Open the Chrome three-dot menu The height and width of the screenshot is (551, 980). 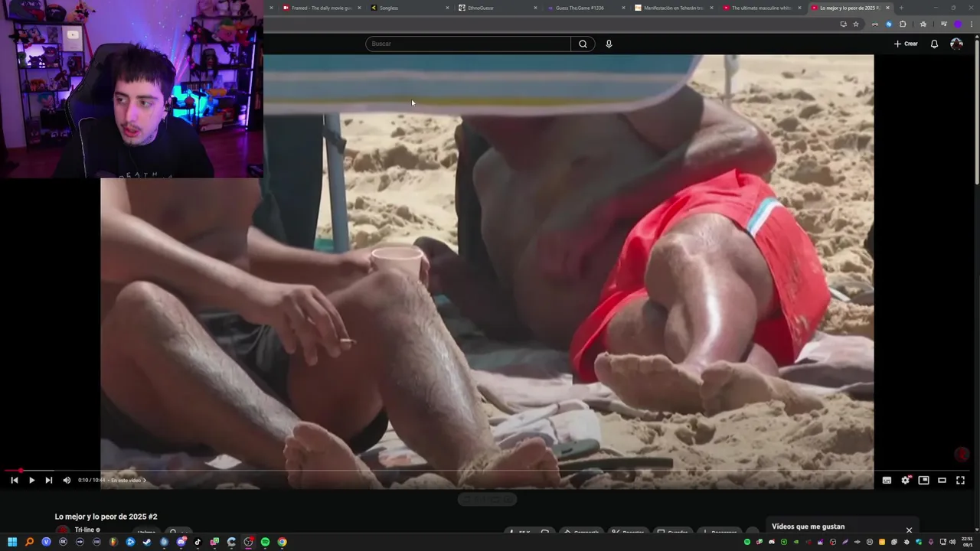[x=972, y=24]
